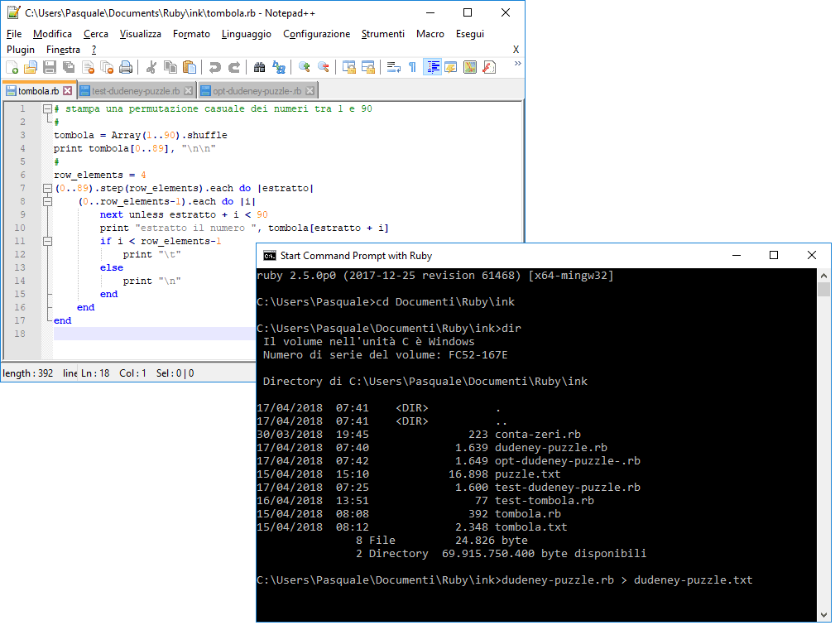The image size is (840, 630).
Task: Open the Function List icon
Action: click(489, 67)
